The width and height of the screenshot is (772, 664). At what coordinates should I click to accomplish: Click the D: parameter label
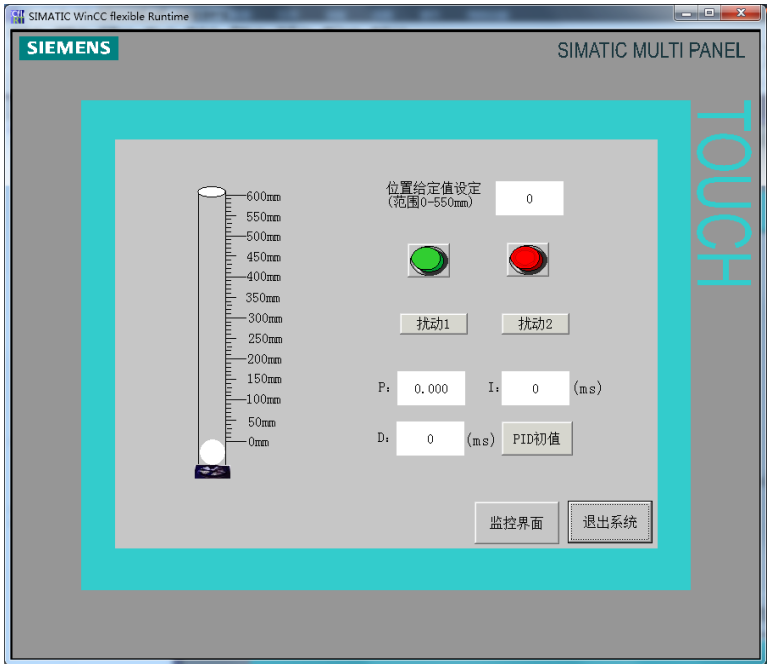[x=383, y=438]
